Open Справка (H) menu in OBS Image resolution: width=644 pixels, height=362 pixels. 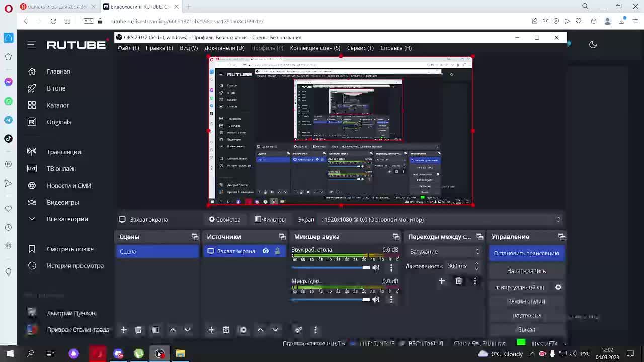(x=396, y=48)
